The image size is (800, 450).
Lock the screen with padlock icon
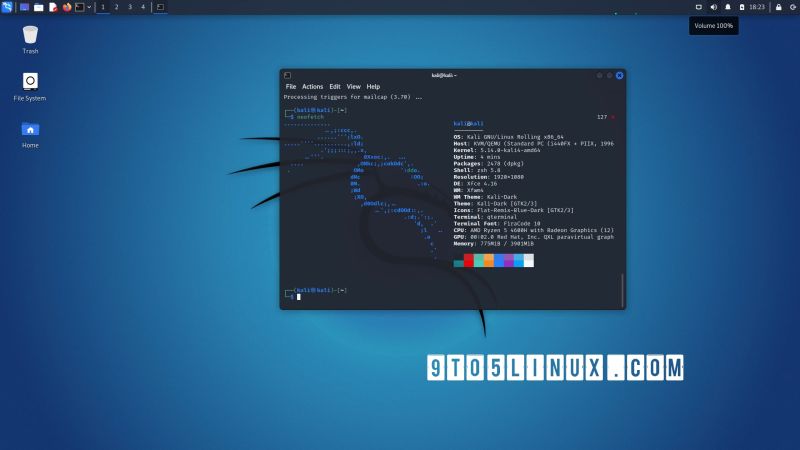point(779,7)
